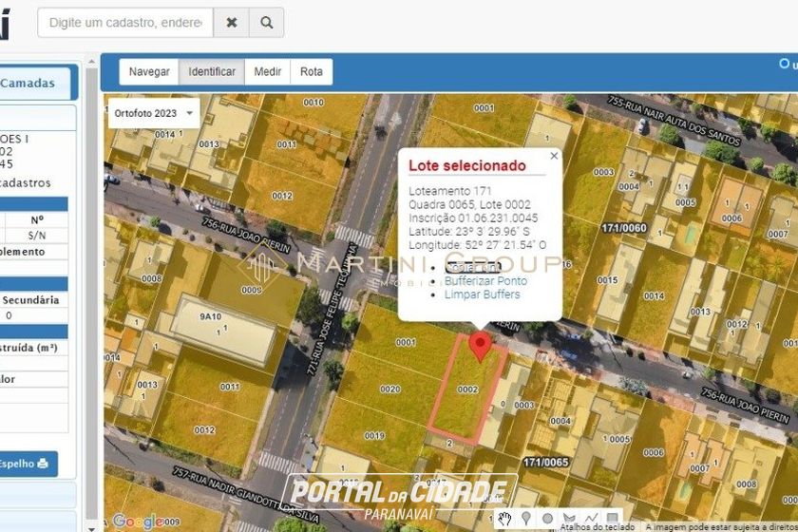Click the 755-Rua Nair Auta dos Santos label
The height and width of the screenshot is (532, 798).
tap(674, 120)
